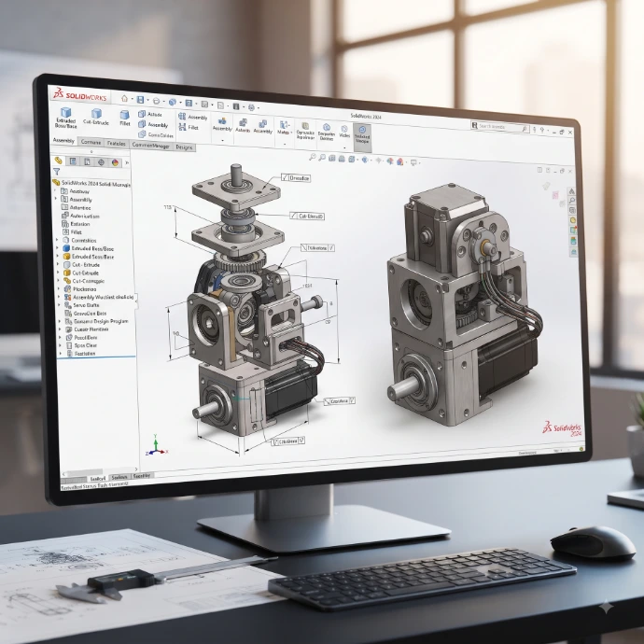The width and height of the screenshot is (644, 644).
Task: Click the Videe tool in the ribbon
Action: [344, 132]
